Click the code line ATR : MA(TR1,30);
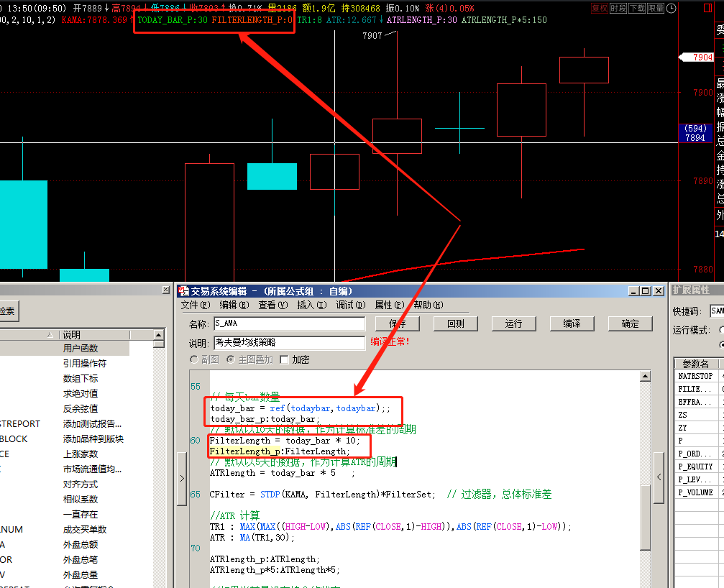 tap(252, 538)
